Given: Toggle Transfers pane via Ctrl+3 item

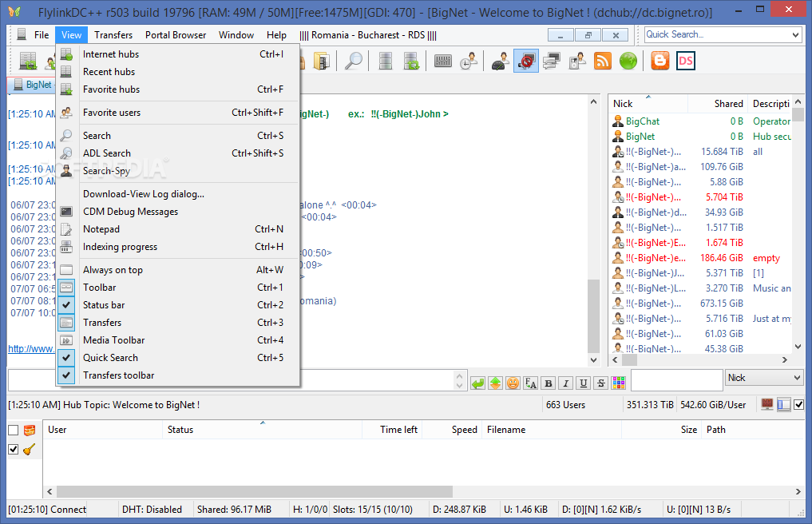Looking at the screenshot, I should click(x=178, y=323).
